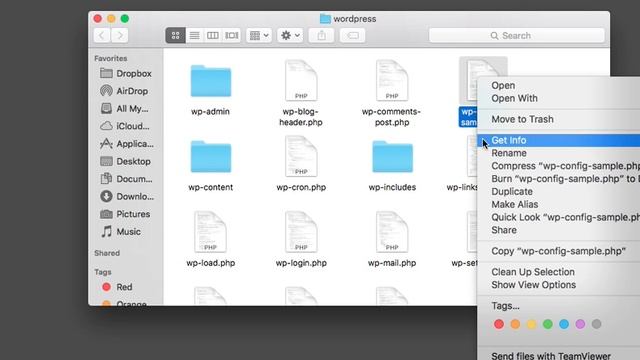This screenshot has height=360, width=640.
Task: Open Pictures in the sidebar
Action: 125,214
